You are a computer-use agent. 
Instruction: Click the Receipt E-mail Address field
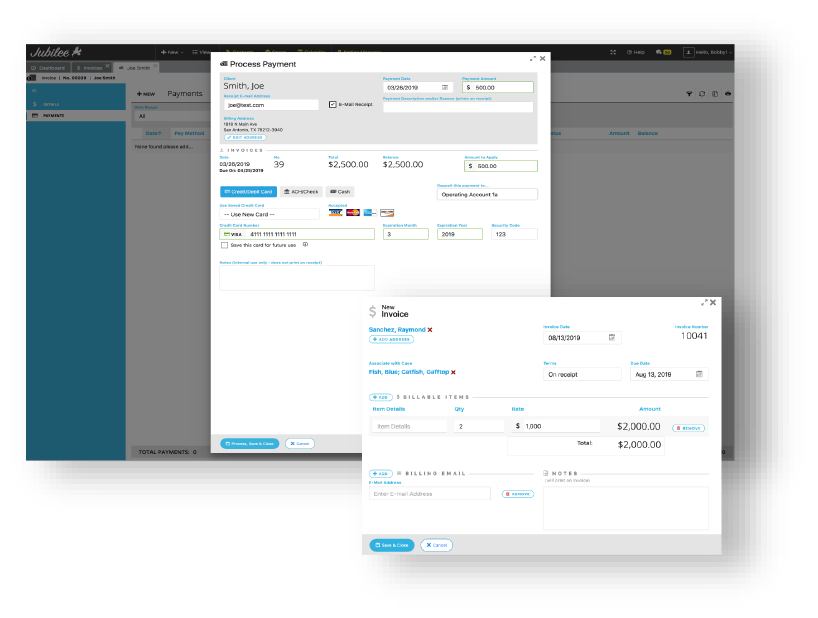pos(271,105)
